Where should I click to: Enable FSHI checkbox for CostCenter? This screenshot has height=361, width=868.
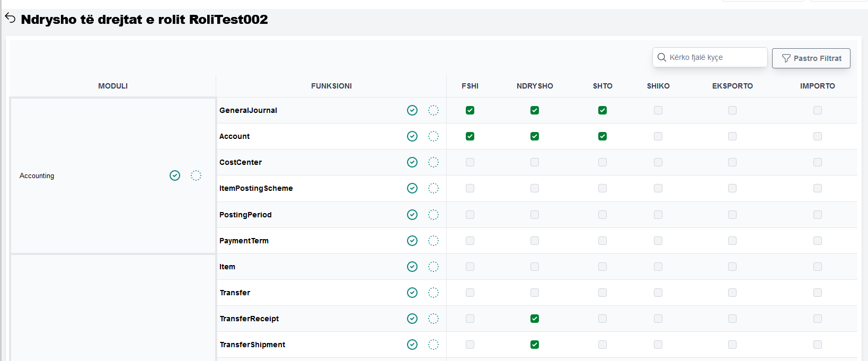pyautogui.click(x=470, y=162)
